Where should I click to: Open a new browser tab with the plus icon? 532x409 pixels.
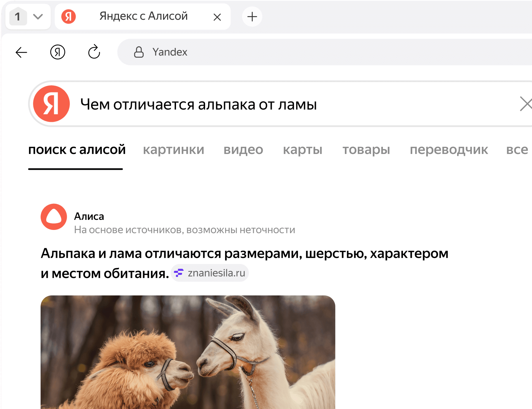point(252,16)
